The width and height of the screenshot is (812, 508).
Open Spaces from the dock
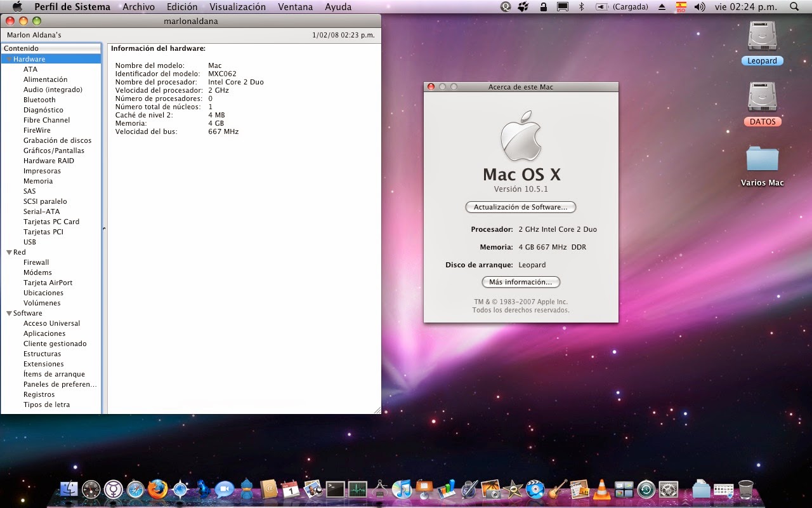coord(624,489)
